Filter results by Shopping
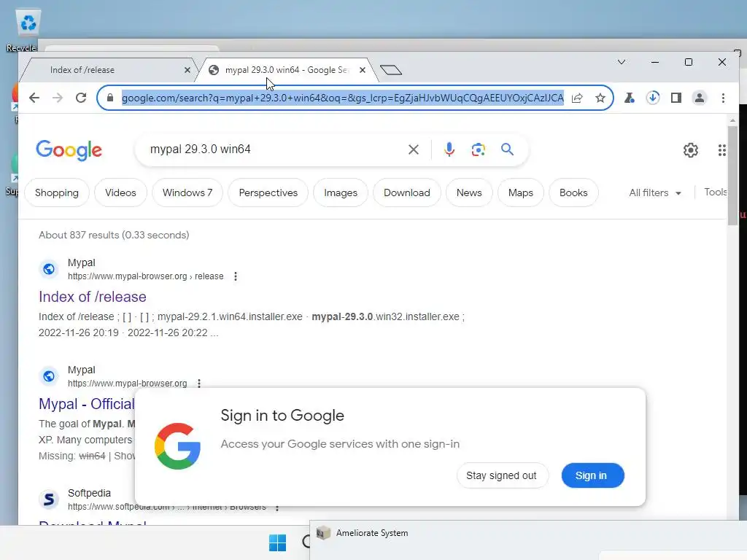This screenshot has width=747, height=560. click(57, 192)
